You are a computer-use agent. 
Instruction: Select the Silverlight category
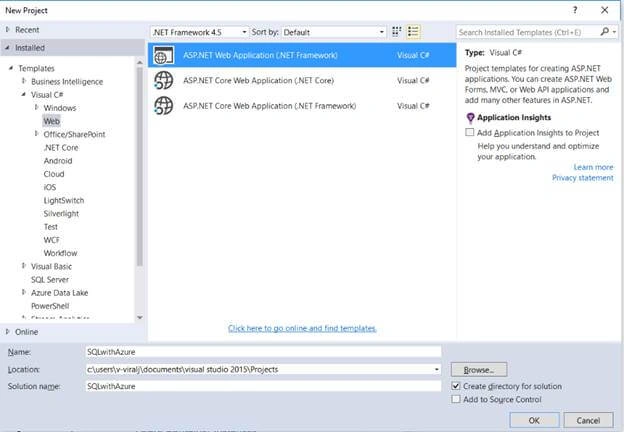[61, 214]
